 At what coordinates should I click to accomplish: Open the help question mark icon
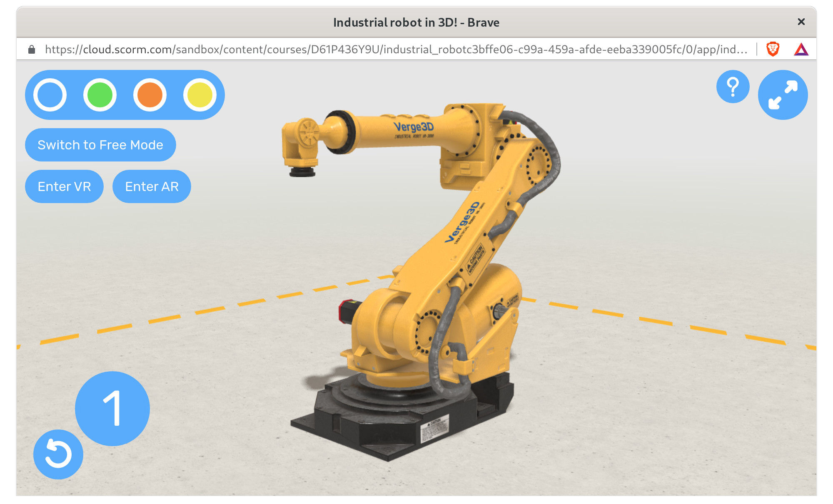pos(733,87)
